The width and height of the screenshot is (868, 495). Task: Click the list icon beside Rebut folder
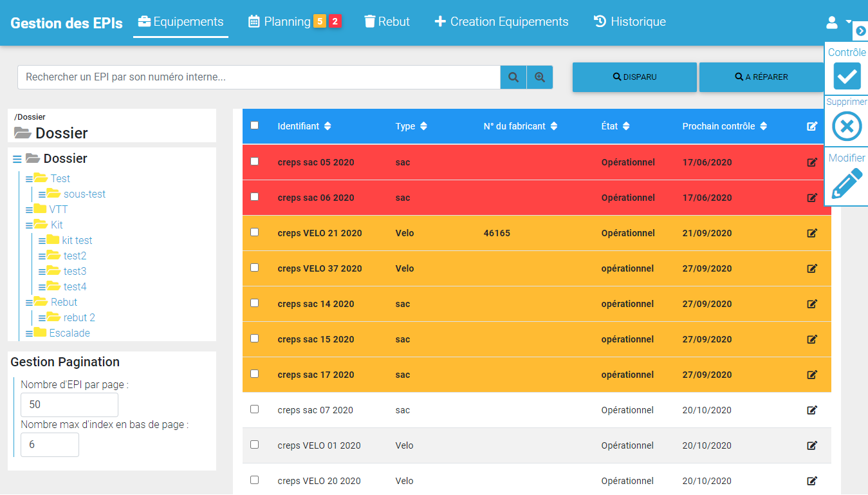[x=30, y=303]
